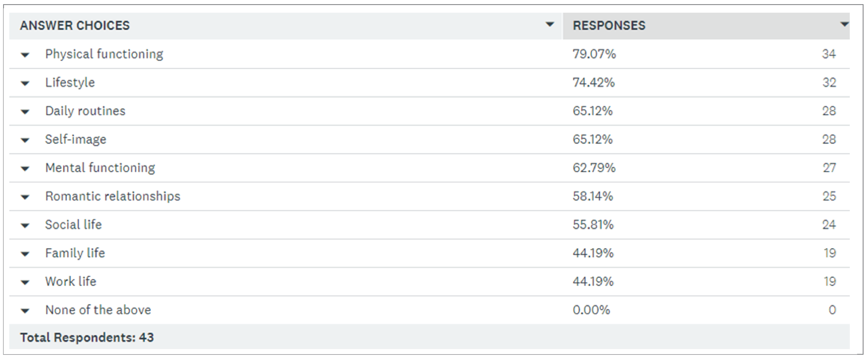This screenshot has width=868, height=359.
Task: Select the Physical functioning answer label
Action: pyautogui.click(x=104, y=54)
